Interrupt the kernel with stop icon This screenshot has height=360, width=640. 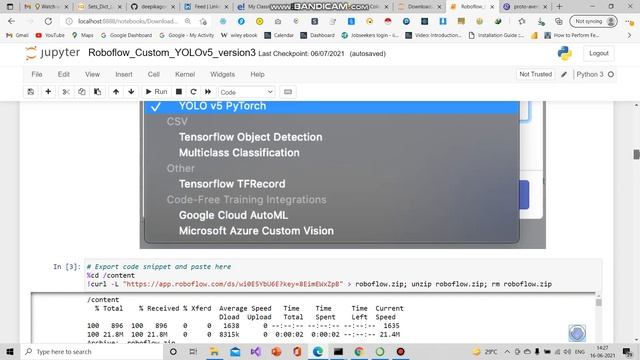click(x=179, y=92)
